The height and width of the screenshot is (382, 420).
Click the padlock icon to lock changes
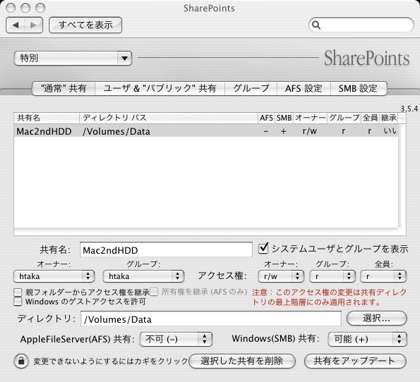point(21,361)
